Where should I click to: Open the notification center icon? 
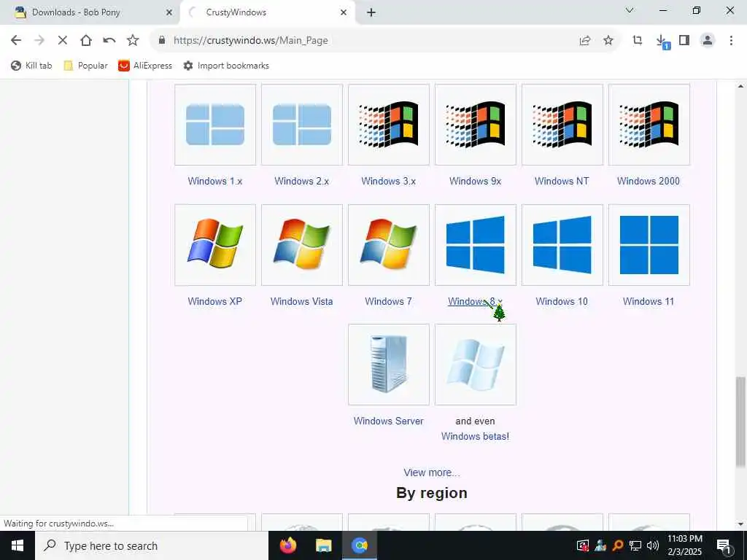pyautogui.click(x=724, y=545)
